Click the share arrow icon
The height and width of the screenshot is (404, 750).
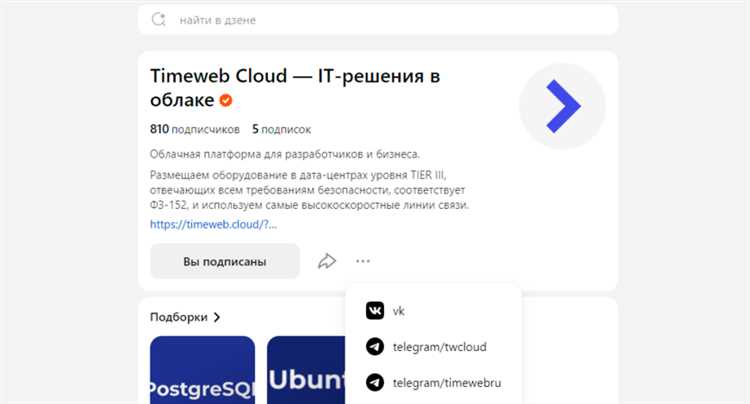coord(327,261)
